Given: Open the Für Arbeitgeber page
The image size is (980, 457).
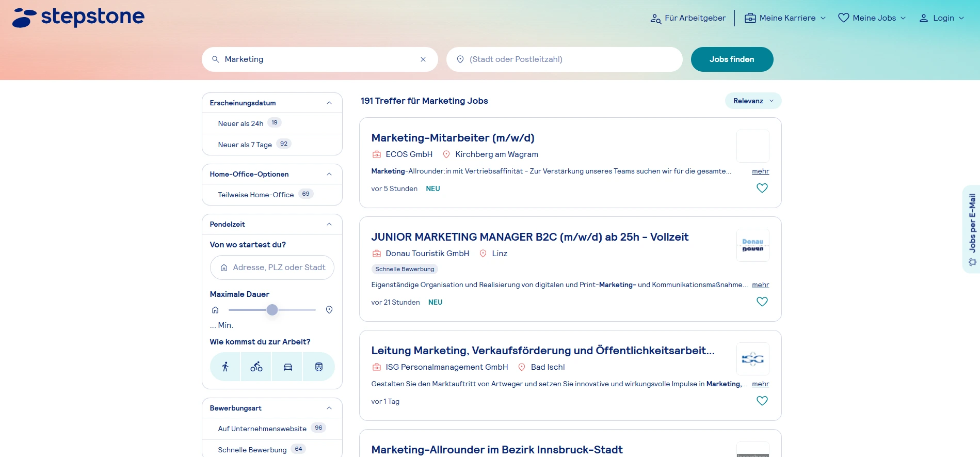Looking at the screenshot, I should click(x=688, y=18).
